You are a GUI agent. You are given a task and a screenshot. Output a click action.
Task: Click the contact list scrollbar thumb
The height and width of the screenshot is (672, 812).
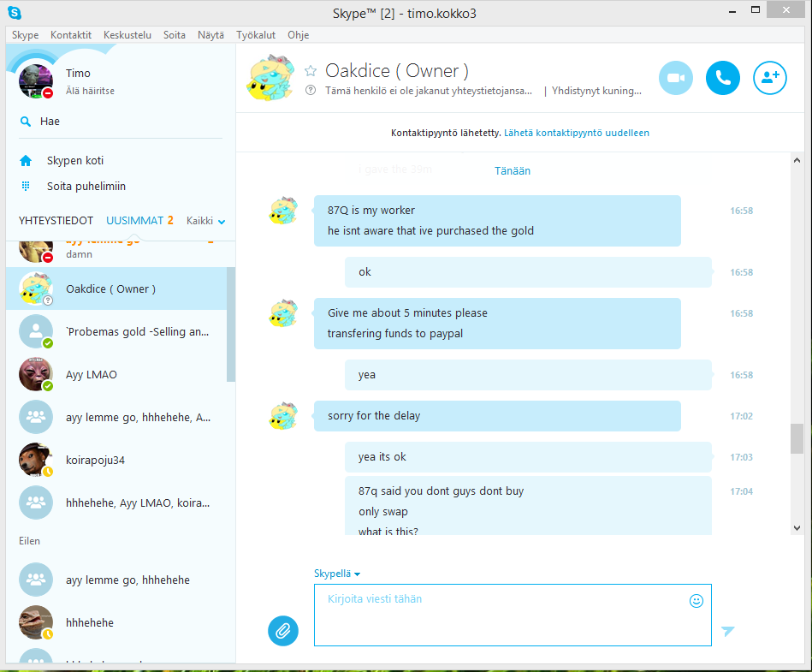click(x=231, y=324)
